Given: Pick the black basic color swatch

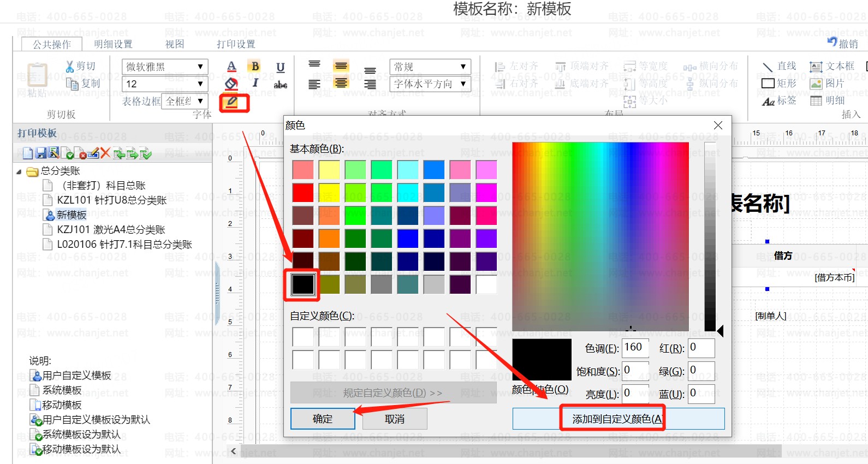Looking at the screenshot, I should (x=303, y=284).
